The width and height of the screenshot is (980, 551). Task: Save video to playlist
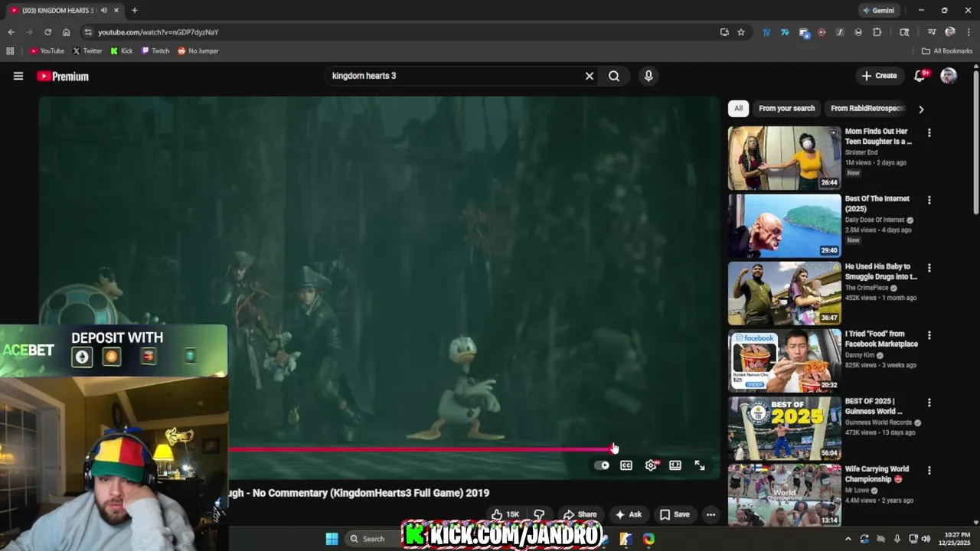[x=675, y=514]
